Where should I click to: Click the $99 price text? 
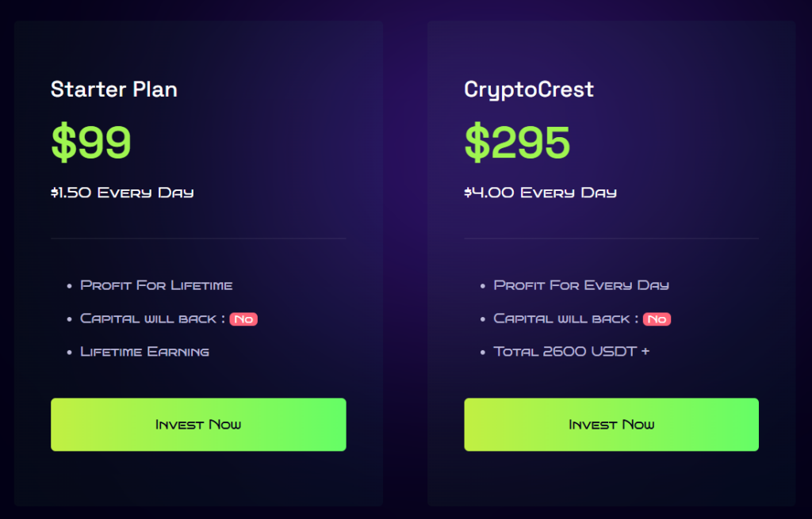(91, 143)
